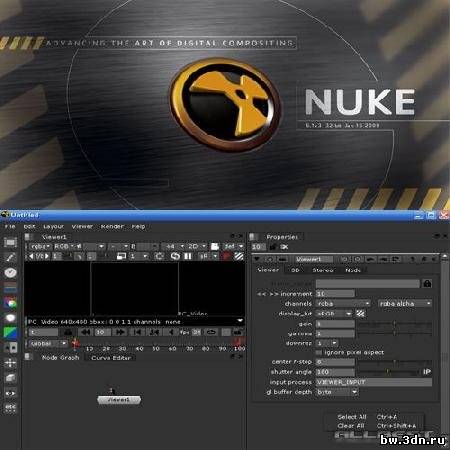This screenshot has width=450, height=450.
Task: Switch to the Node tab in Properties
Action: click(353, 270)
